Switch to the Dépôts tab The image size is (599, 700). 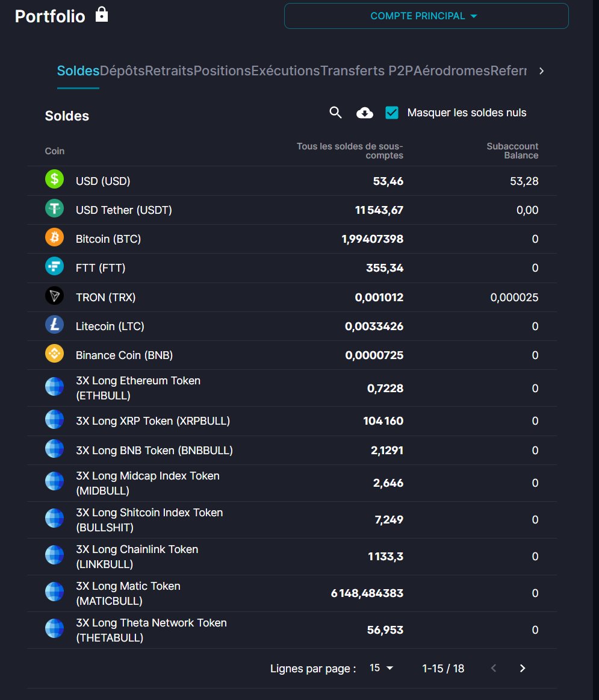pos(122,71)
